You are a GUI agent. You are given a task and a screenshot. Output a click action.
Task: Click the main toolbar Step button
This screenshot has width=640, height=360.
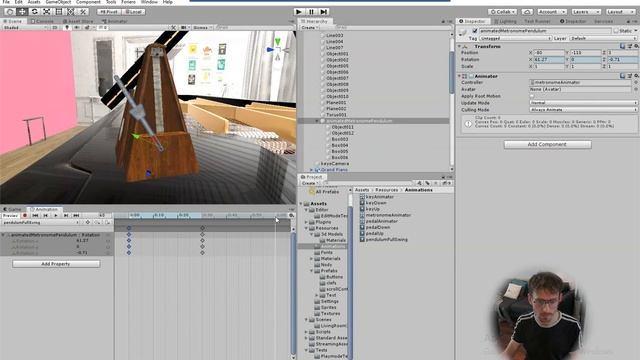point(324,12)
